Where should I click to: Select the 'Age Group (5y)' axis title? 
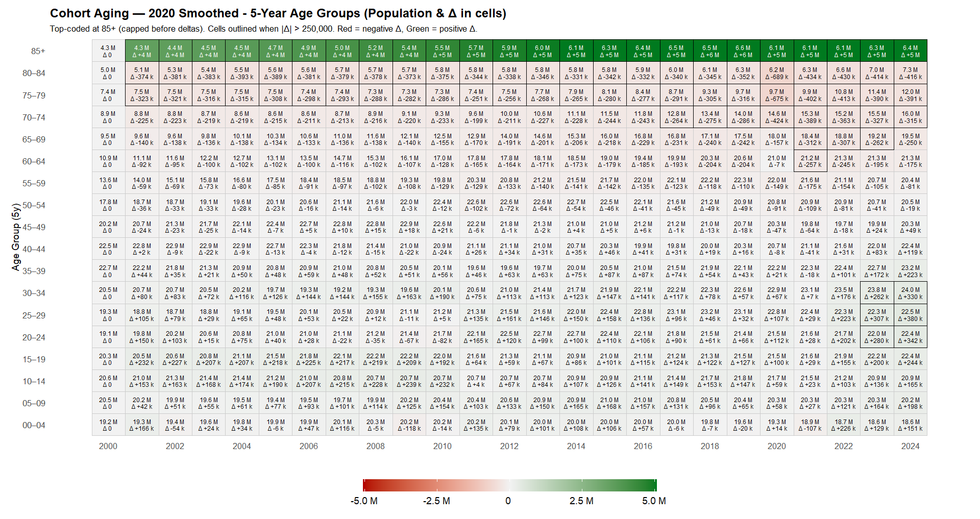coord(16,237)
